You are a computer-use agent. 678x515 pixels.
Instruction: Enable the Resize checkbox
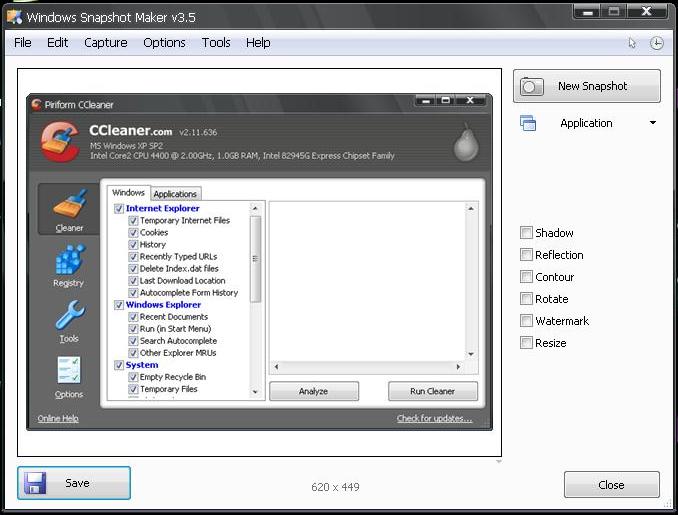[526, 343]
